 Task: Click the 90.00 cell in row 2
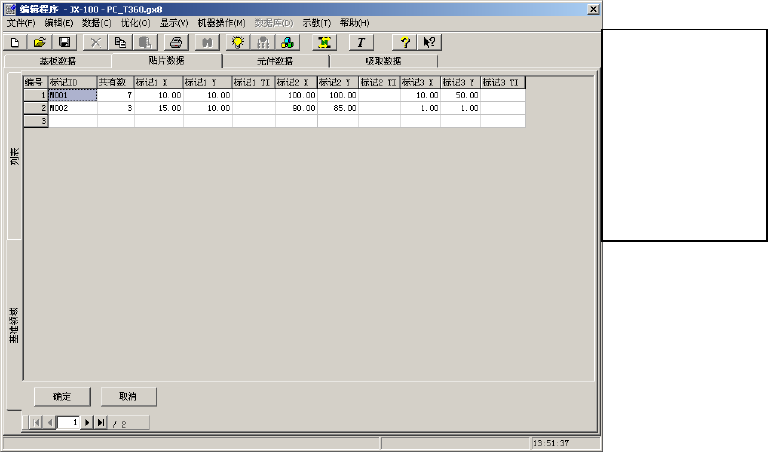click(296, 108)
